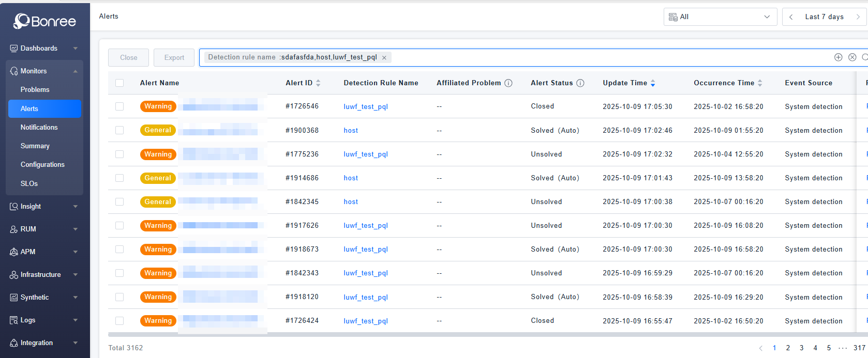Open the All dropdown selector
Image resolution: width=868 pixels, height=358 pixels.
tap(720, 17)
